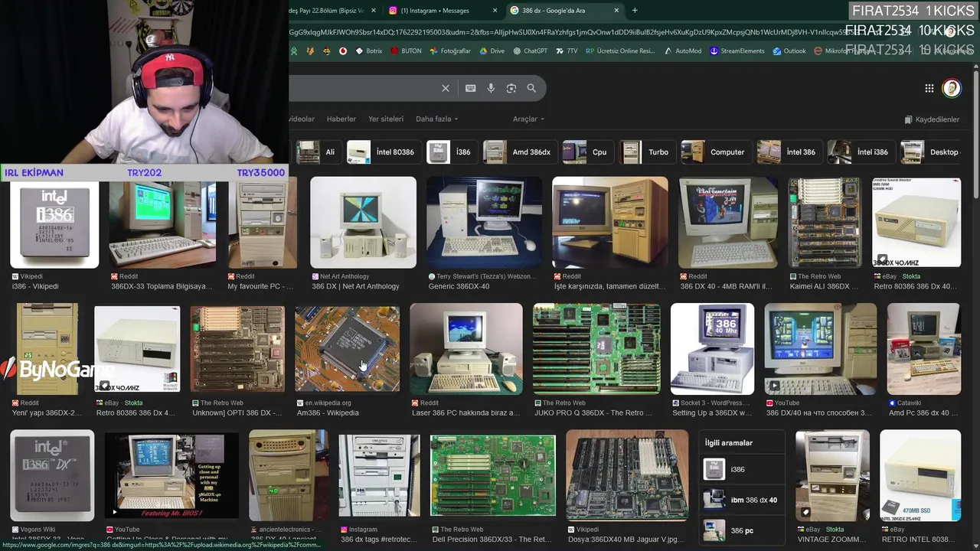Open the Amd Pc 386 dx 40 Catawiki link
The width and height of the screenshot is (980, 551).
coord(923,412)
